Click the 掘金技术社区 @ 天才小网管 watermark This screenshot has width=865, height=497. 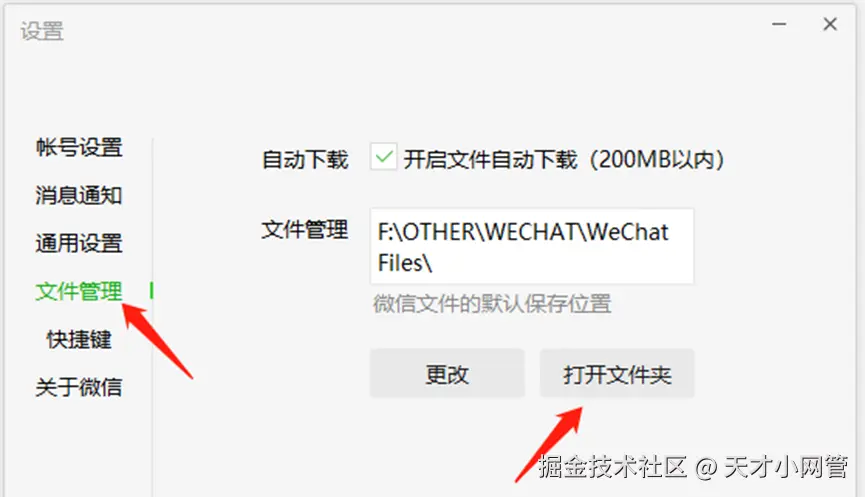pyautogui.click(x=693, y=467)
